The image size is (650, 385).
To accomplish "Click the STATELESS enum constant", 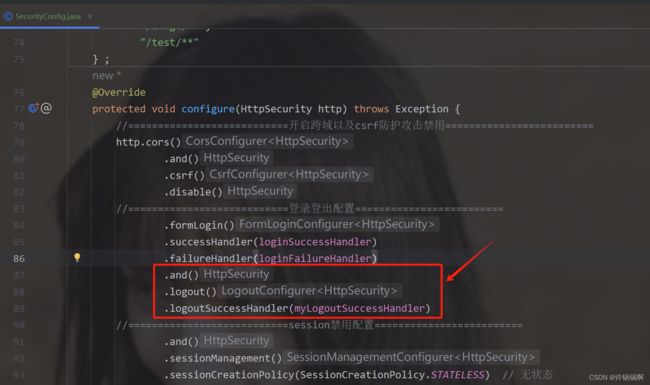I will [x=457, y=375].
